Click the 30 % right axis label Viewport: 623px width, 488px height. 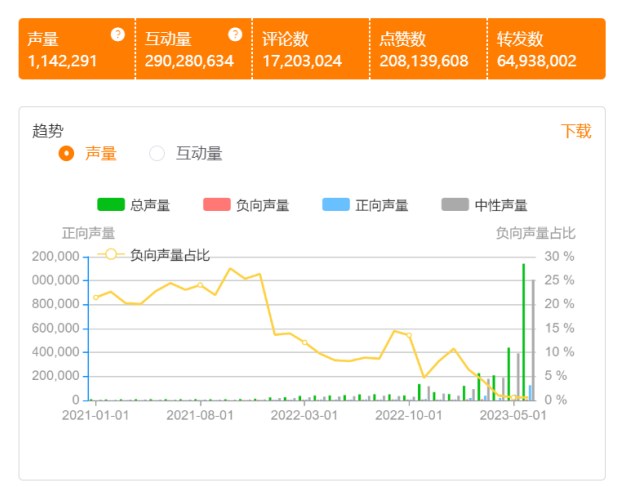[559, 256]
